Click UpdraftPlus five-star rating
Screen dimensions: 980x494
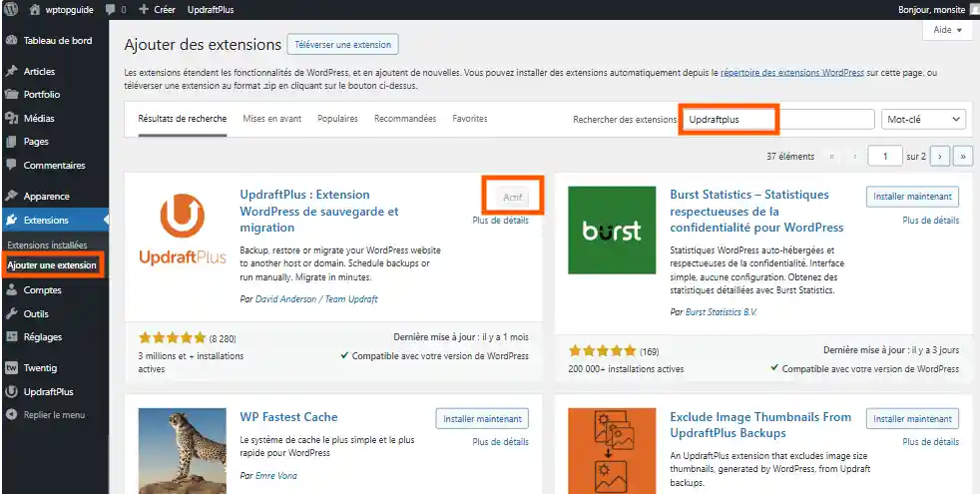click(x=172, y=338)
